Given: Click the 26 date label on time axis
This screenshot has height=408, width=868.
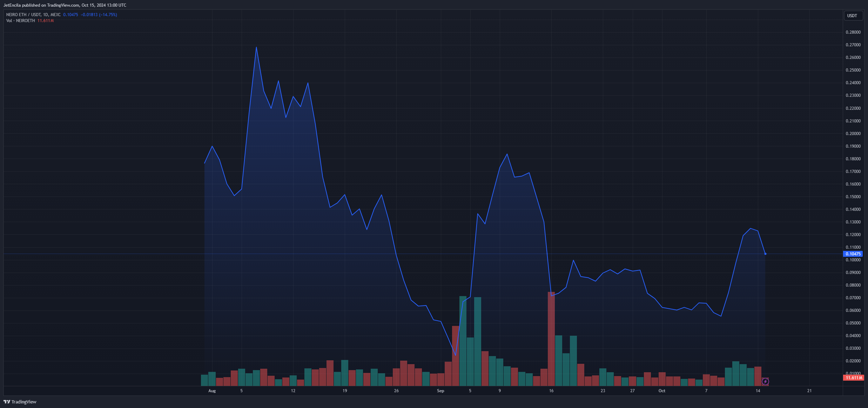Looking at the screenshot, I should (396, 391).
